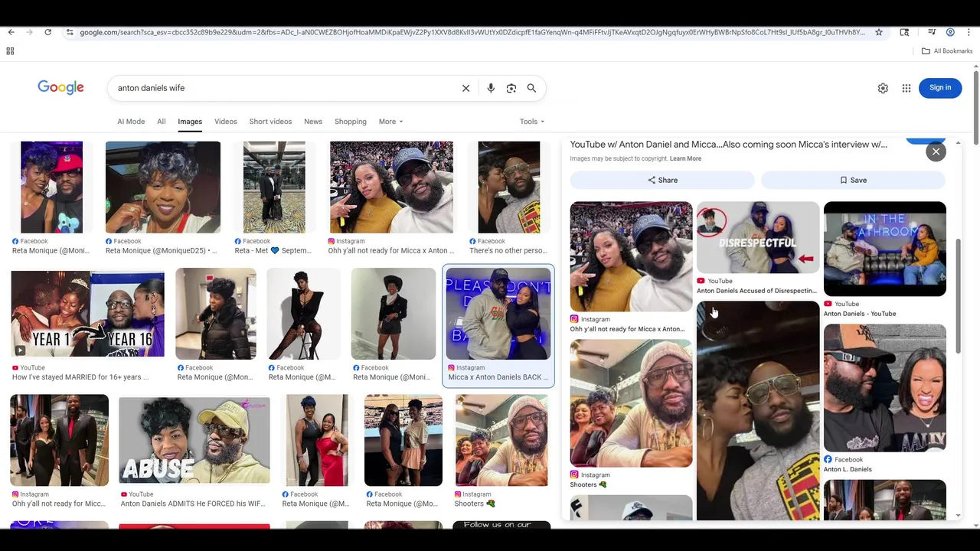Switch to News tab
Image resolution: width=980 pixels, height=551 pixels.
point(313,122)
